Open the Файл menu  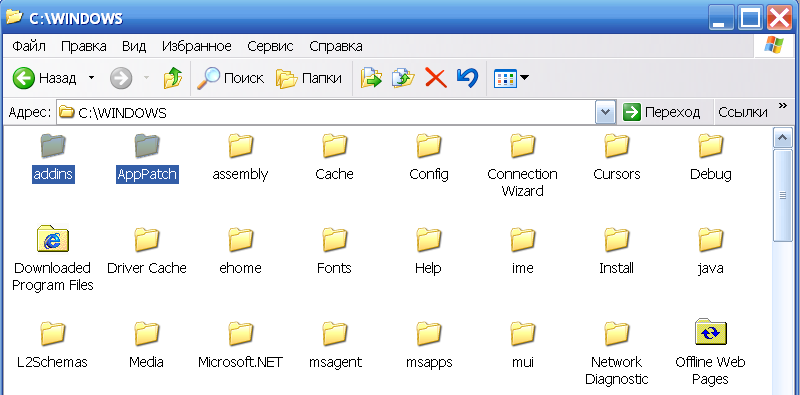pos(29,46)
